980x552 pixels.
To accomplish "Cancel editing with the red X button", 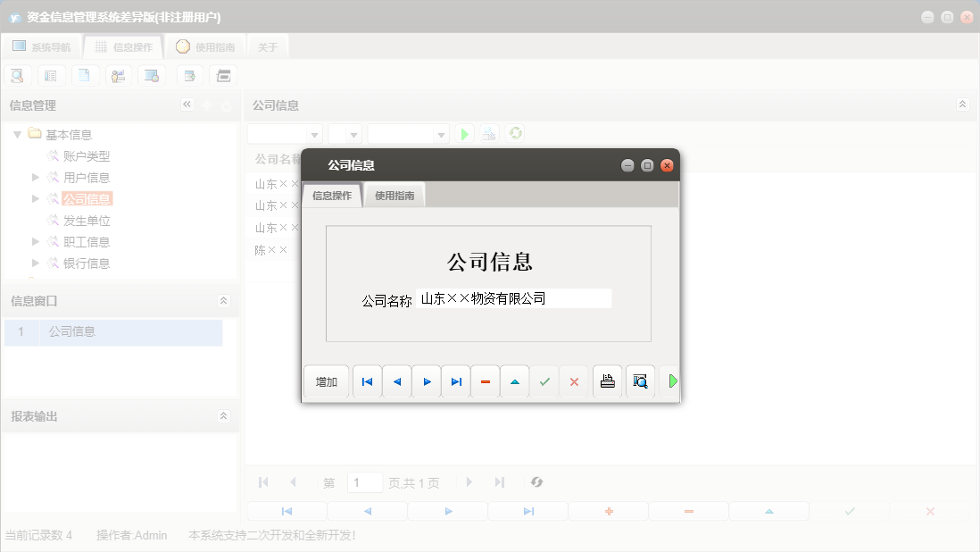I will coord(574,381).
